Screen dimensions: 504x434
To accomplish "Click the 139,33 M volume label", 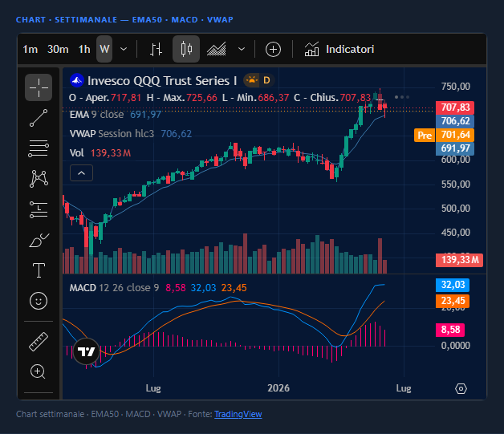I will click(459, 260).
